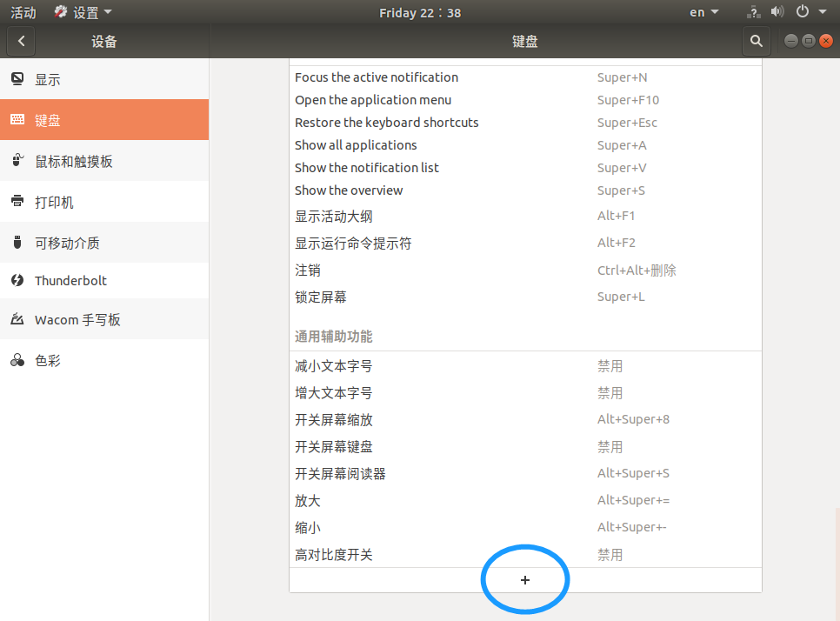The image size is (840, 621).
Task: Click the Thunderbolt lightning icon
Action: point(17,280)
